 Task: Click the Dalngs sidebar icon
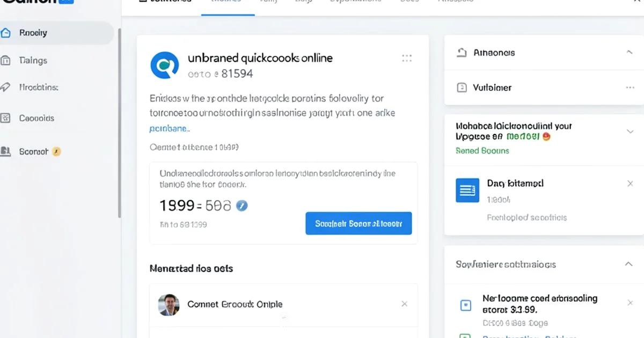6,61
